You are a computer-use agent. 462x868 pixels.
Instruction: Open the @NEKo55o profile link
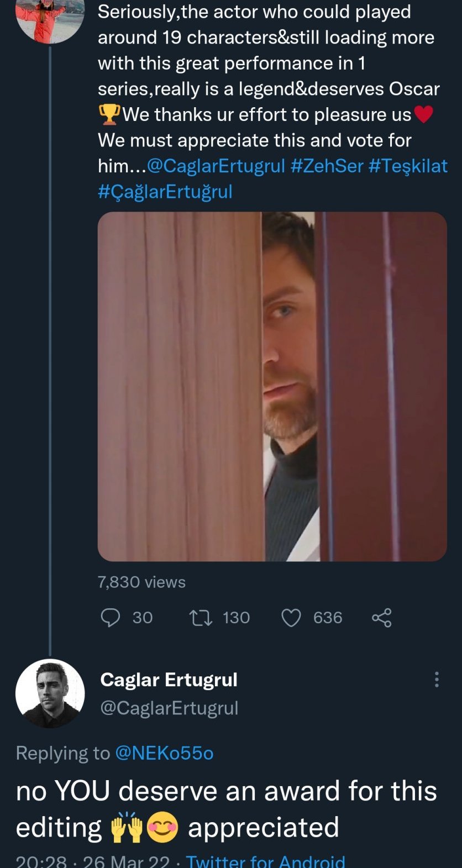pyautogui.click(x=164, y=753)
